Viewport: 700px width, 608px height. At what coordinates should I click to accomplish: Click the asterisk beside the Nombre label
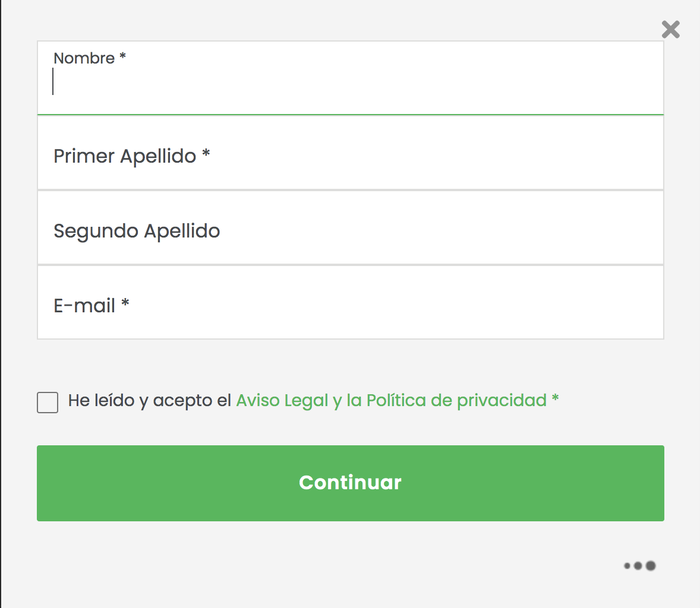(122, 56)
